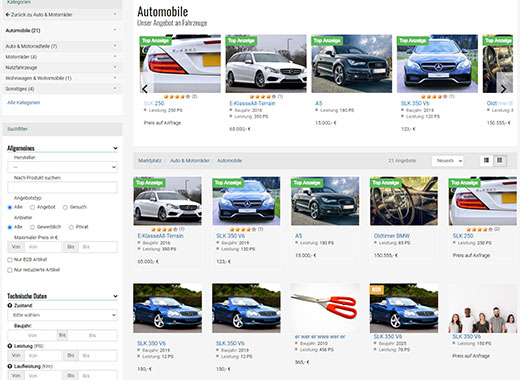
Task: Open Oldtimer BMW listing title
Action: point(392,236)
